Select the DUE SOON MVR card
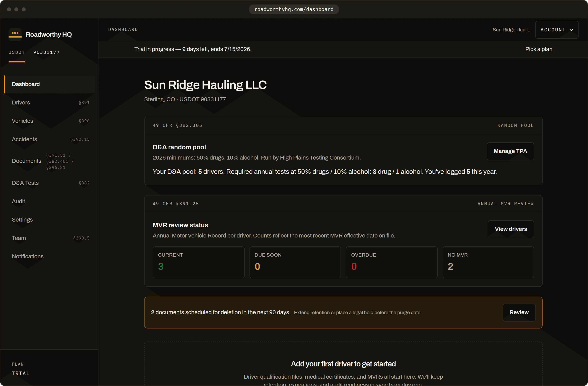 pyautogui.click(x=295, y=262)
